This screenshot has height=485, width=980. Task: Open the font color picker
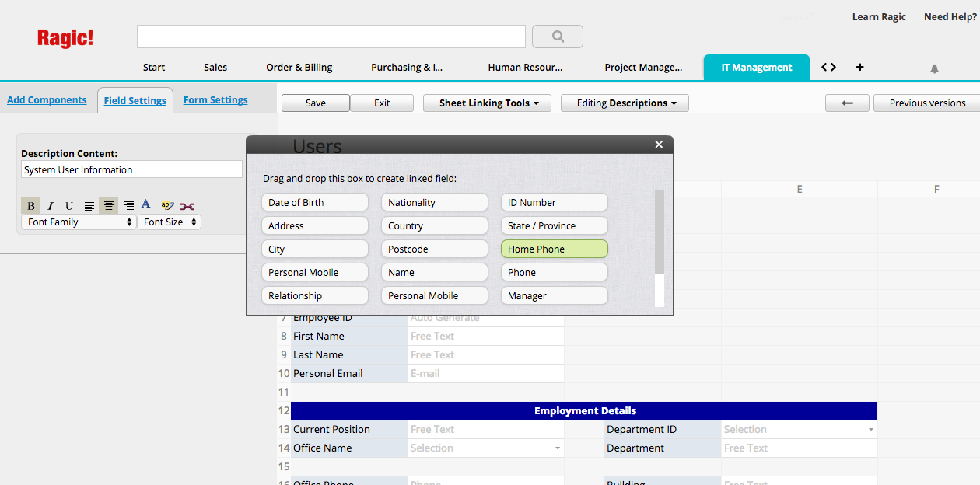146,205
